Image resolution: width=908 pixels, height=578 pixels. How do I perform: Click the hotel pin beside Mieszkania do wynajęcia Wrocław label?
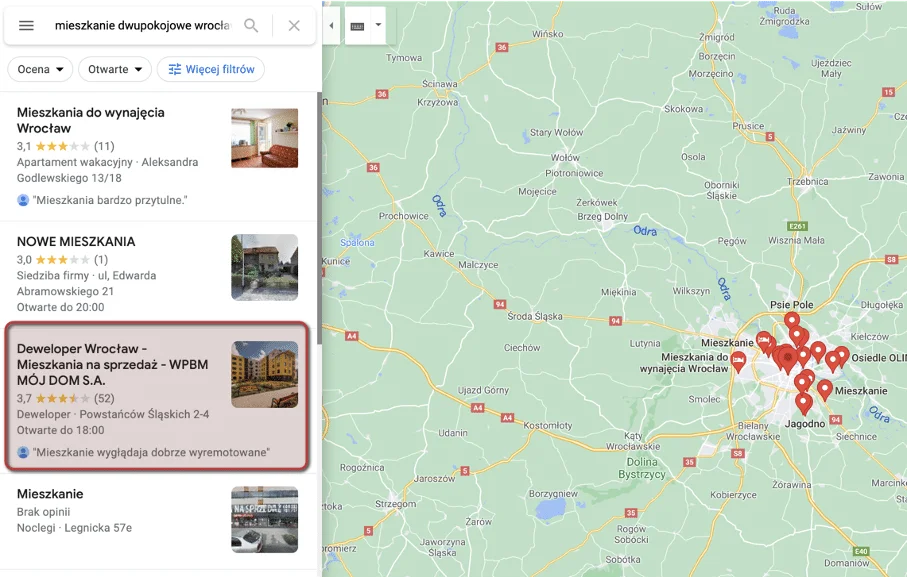point(738,361)
